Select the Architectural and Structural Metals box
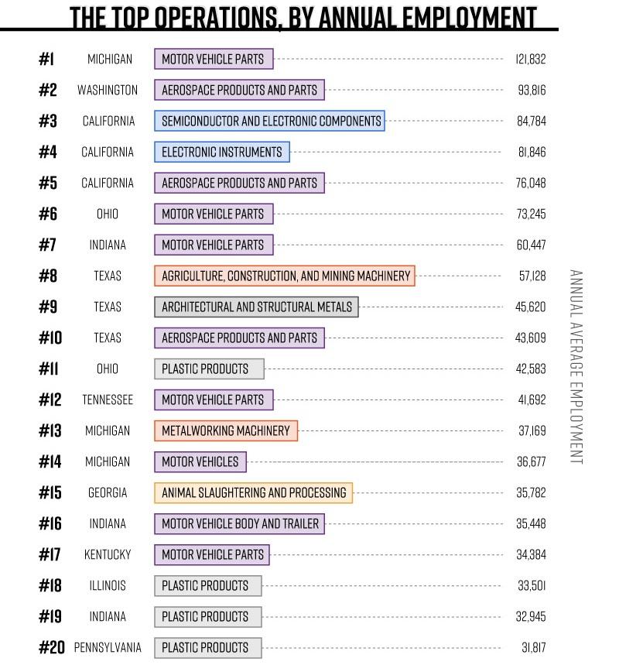 pos(256,307)
